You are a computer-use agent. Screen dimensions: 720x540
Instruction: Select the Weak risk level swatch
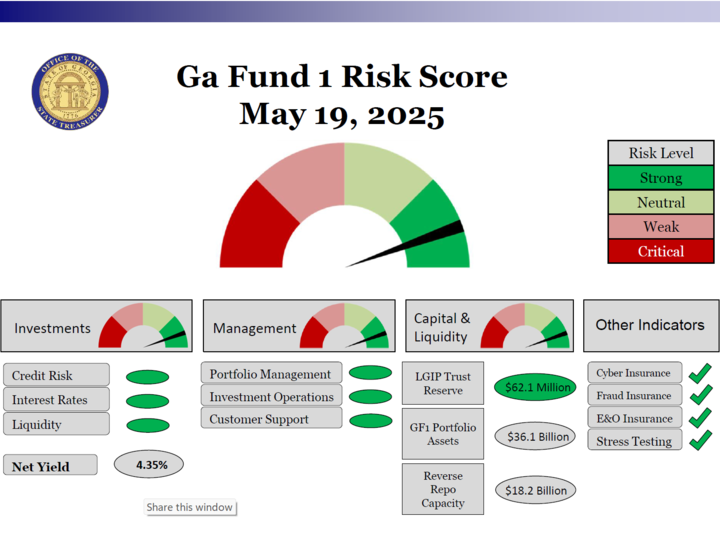[661, 226]
